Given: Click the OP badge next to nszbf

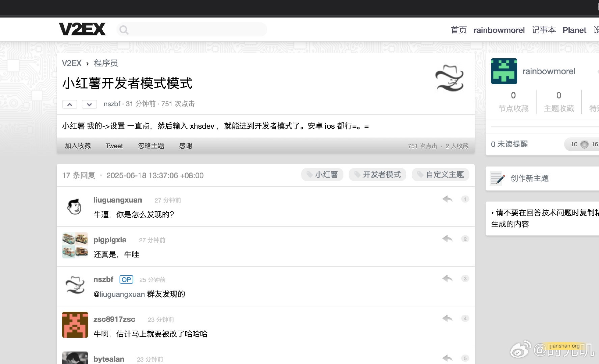Looking at the screenshot, I should point(127,279).
